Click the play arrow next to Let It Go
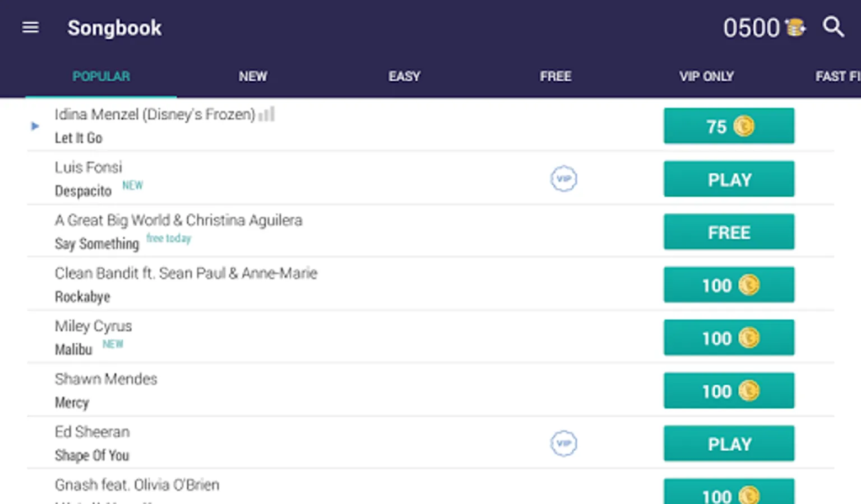The width and height of the screenshot is (861, 504). tap(35, 126)
